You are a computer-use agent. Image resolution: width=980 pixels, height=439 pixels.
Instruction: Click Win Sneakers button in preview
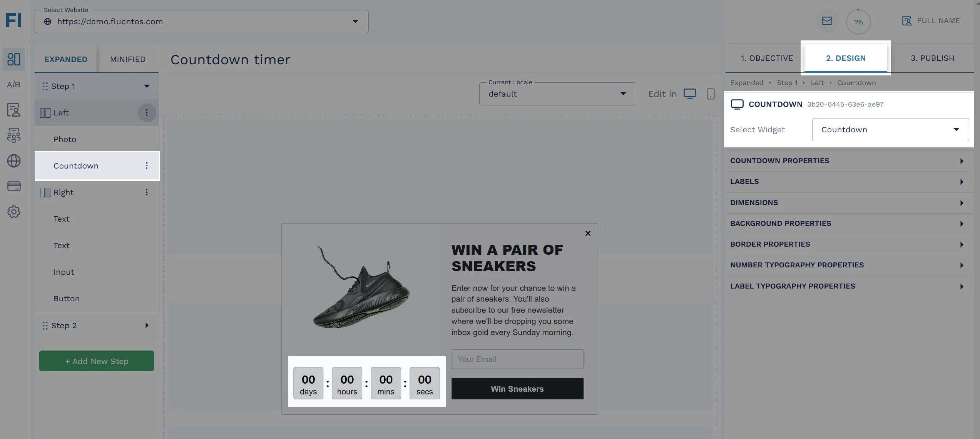tap(517, 389)
